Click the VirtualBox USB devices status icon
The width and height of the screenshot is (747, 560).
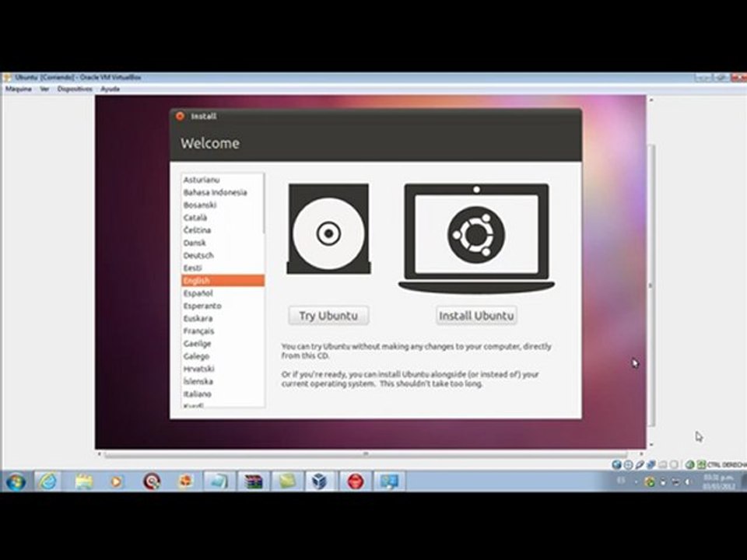pos(640,464)
